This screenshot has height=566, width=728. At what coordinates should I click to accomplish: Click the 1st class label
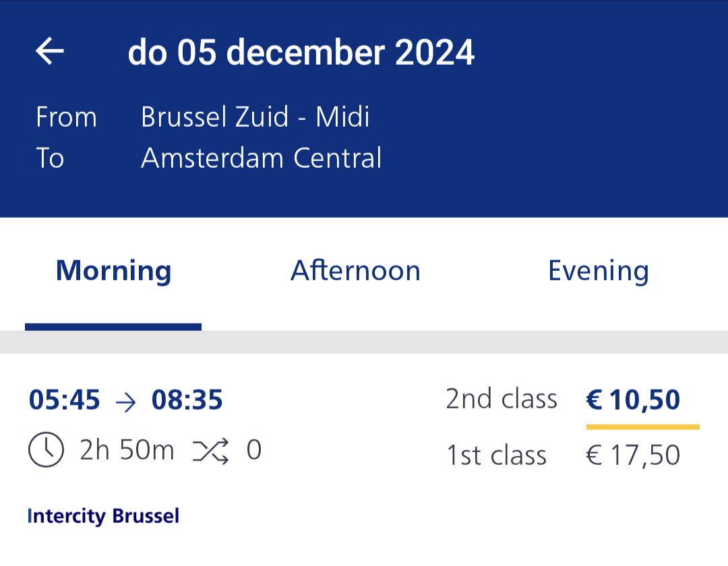(497, 455)
